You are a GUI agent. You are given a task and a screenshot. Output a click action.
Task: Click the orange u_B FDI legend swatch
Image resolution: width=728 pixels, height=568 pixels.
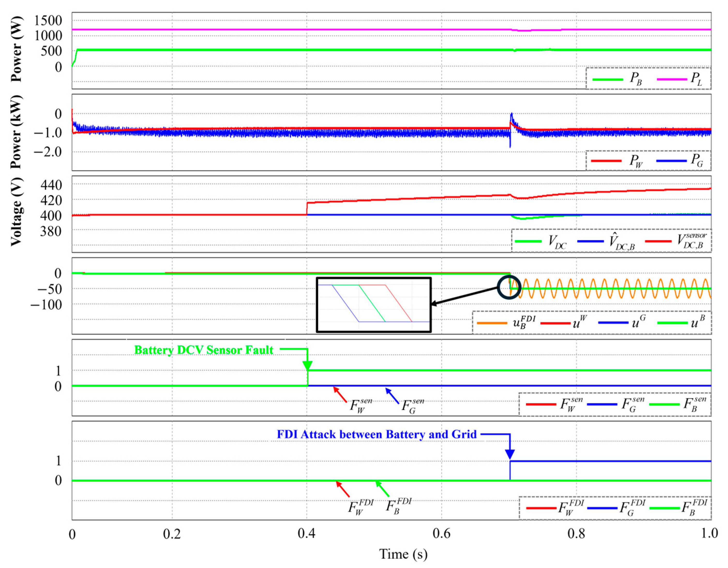(x=492, y=323)
